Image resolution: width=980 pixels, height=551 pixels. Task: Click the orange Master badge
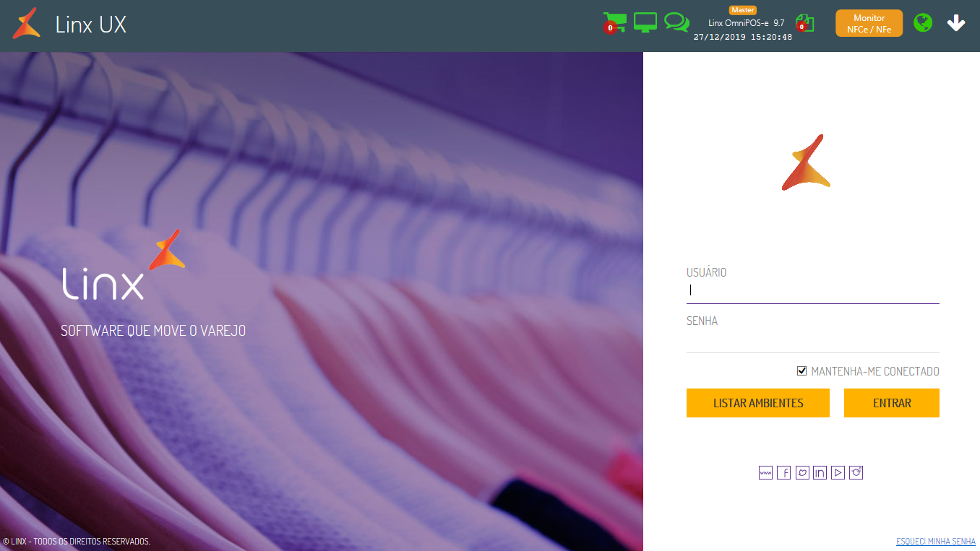[x=742, y=10]
